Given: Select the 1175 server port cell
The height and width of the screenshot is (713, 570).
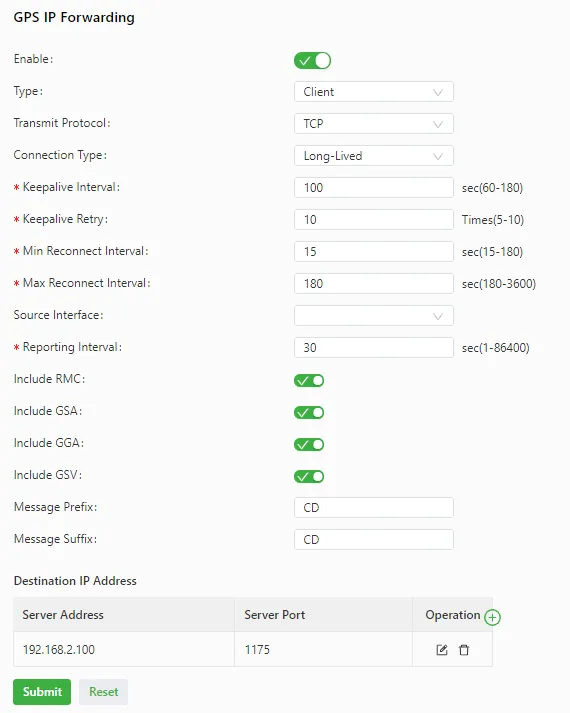Looking at the screenshot, I should click(x=323, y=649).
